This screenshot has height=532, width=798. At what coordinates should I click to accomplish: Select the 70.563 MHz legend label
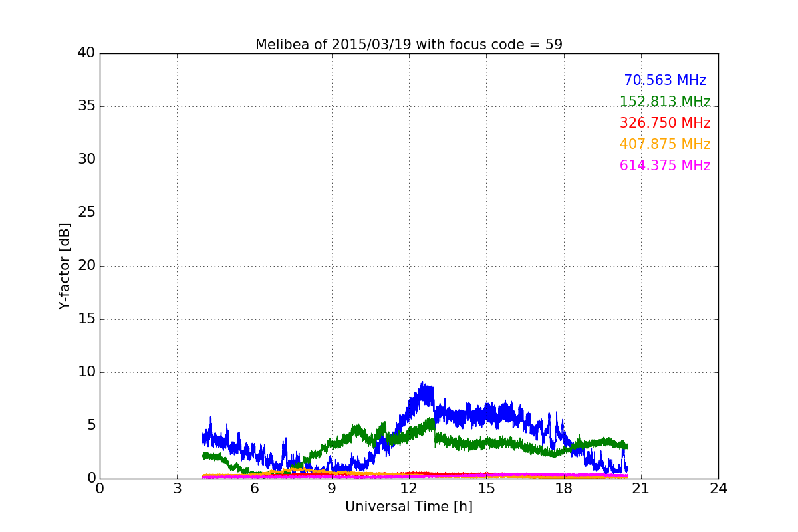[x=665, y=80]
